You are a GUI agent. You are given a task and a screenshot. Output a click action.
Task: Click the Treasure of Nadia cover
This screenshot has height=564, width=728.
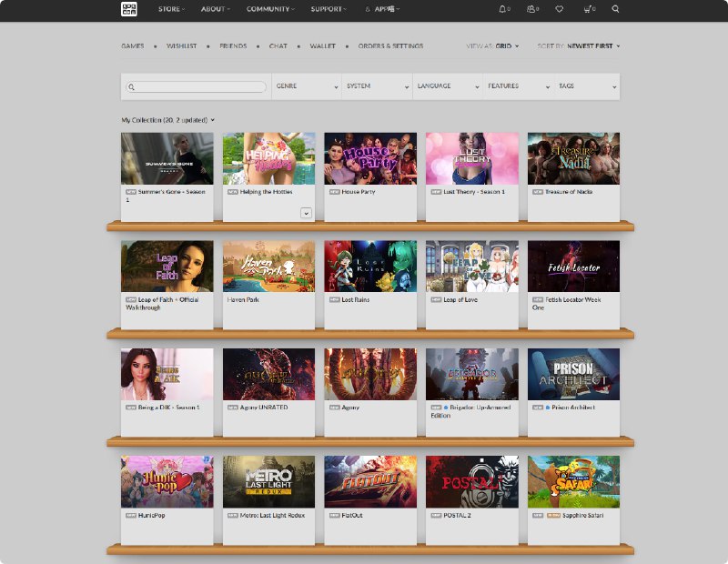pos(573,159)
